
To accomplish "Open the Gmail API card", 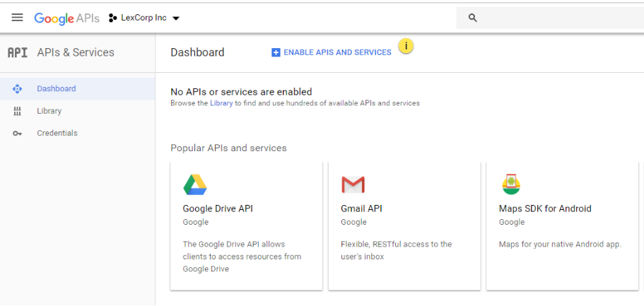I will tap(404, 225).
